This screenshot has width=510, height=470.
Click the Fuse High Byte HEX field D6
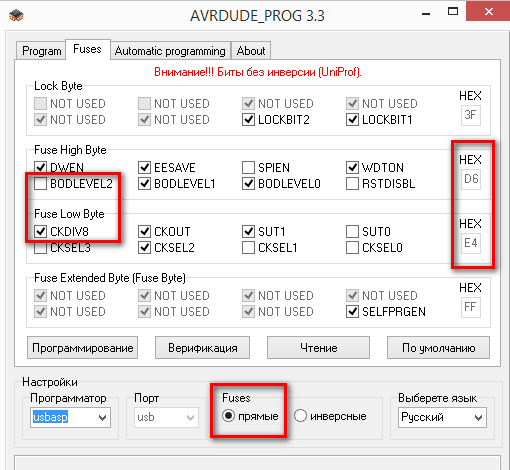pyautogui.click(x=471, y=179)
